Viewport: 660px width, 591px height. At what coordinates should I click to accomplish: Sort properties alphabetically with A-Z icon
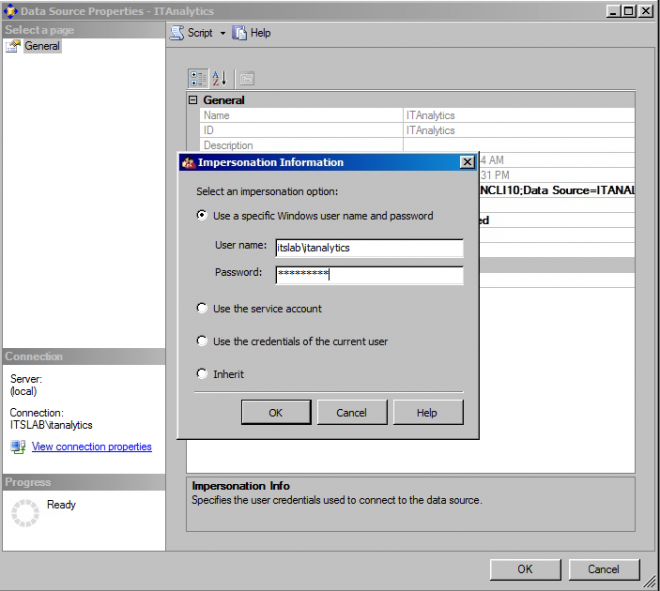[x=219, y=78]
